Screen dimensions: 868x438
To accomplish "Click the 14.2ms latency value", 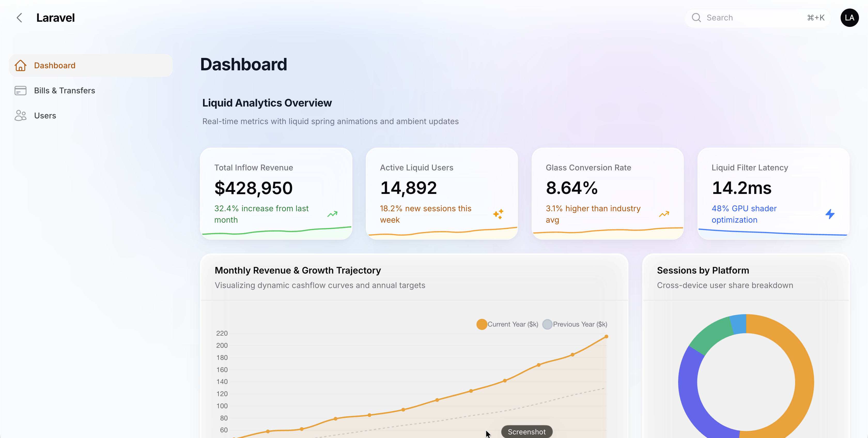I will pyautogui.click(x=742, y=188).
